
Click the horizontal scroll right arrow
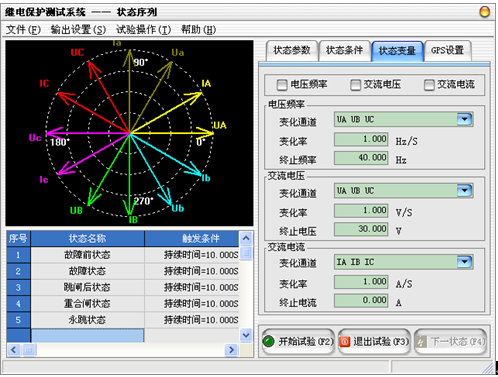231,350
